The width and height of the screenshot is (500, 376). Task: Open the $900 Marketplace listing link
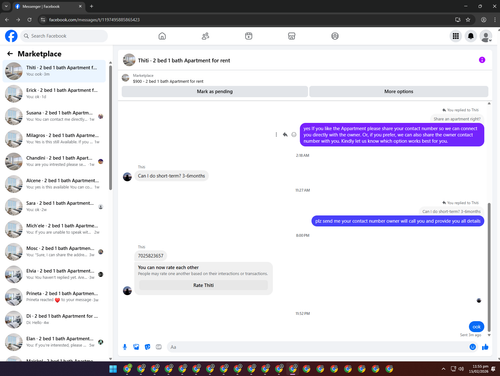[168, 81]
